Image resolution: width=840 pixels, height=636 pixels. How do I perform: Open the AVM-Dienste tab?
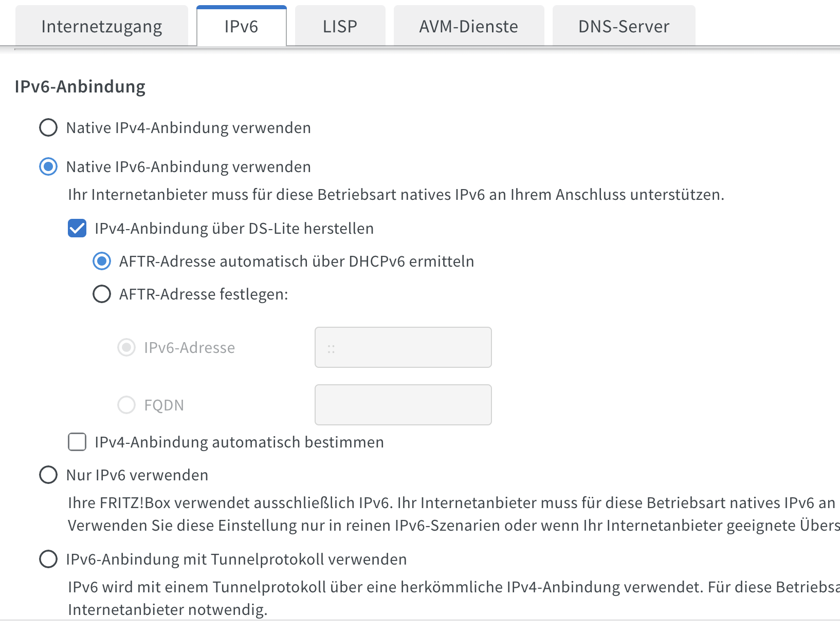(x=468, y=26)
